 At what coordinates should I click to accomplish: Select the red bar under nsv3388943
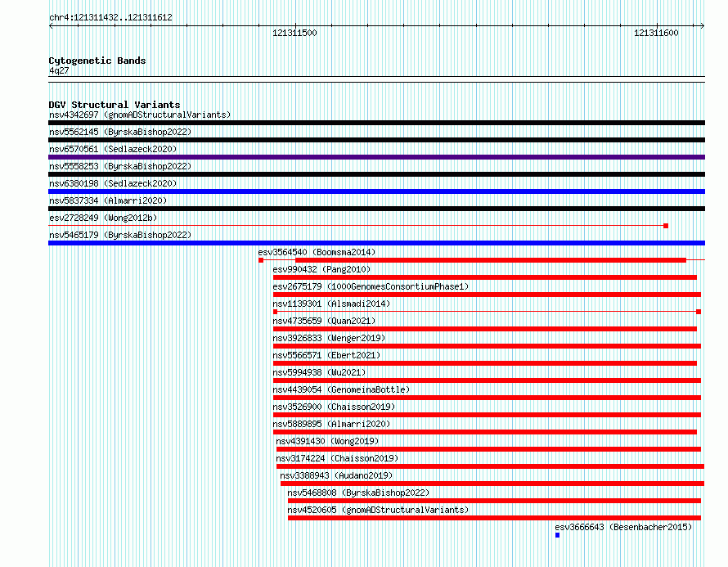492,484
